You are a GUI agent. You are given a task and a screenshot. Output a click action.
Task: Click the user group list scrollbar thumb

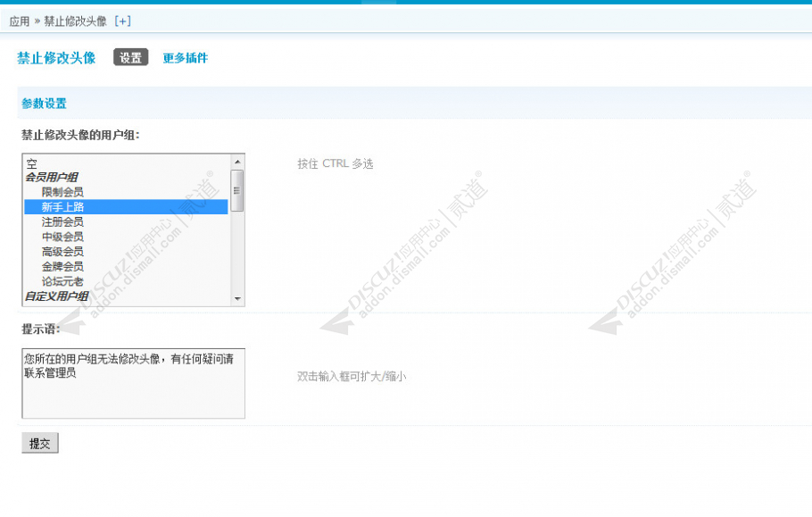click(236, 190)
